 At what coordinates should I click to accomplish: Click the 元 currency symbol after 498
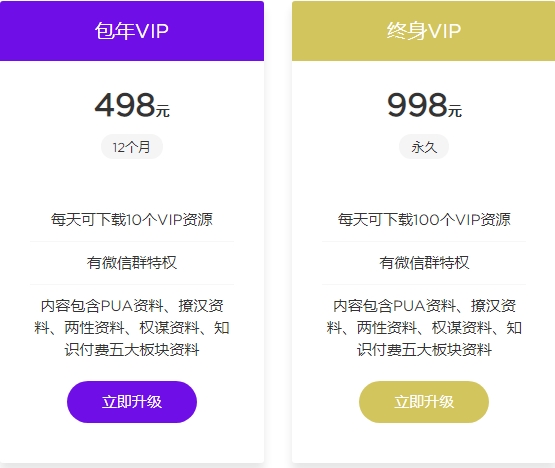[163, 110]
